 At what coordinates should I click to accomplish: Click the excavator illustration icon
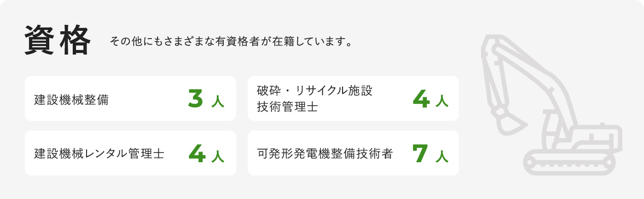pos(548,106)
